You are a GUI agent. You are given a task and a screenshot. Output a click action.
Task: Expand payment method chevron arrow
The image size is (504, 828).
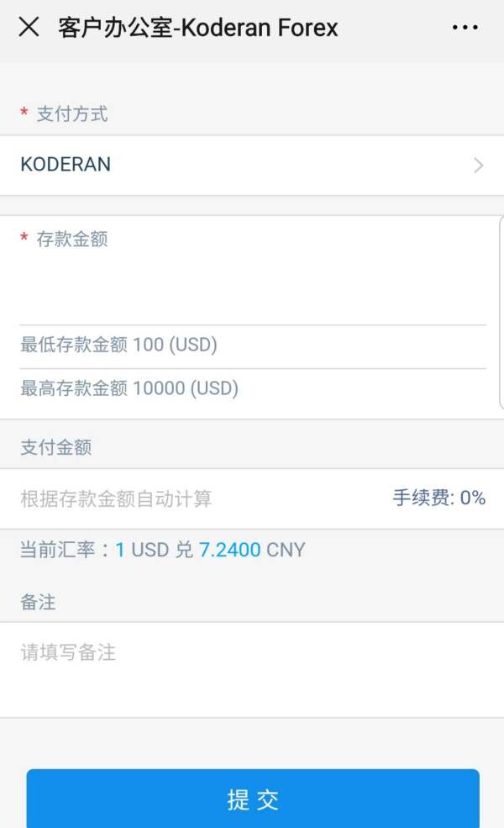[479, 165]
